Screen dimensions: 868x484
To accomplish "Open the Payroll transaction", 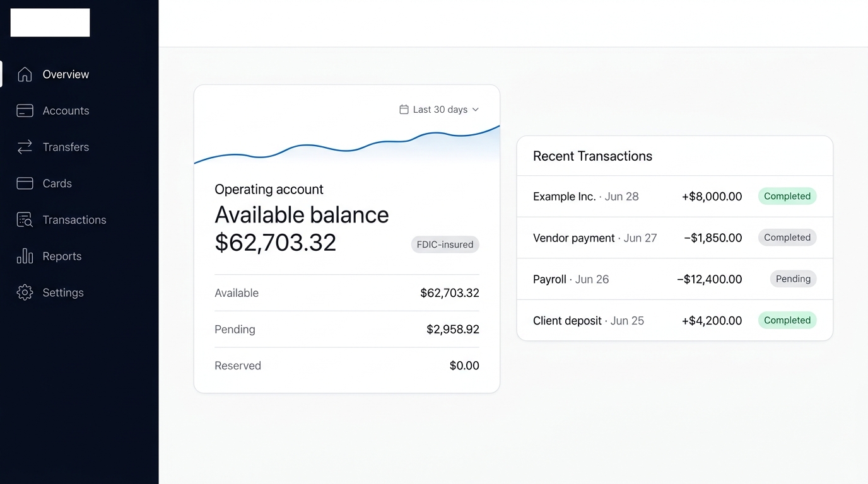I will coord(675,279).
